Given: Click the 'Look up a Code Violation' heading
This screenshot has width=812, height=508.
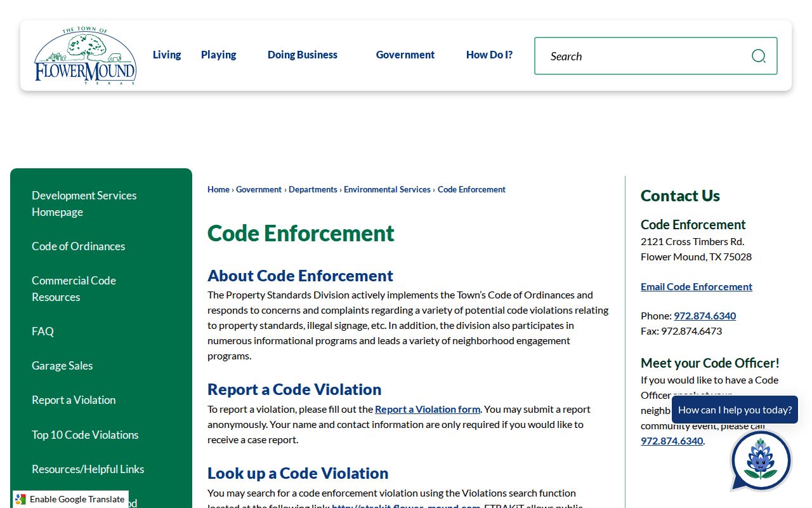Looking at the screenshot, I should (298, 473).
